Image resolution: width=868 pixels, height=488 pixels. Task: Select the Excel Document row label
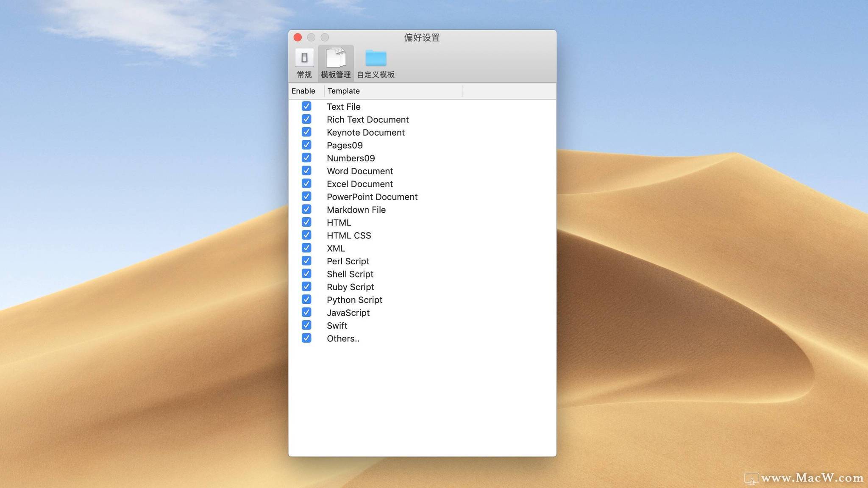(360, 184)
